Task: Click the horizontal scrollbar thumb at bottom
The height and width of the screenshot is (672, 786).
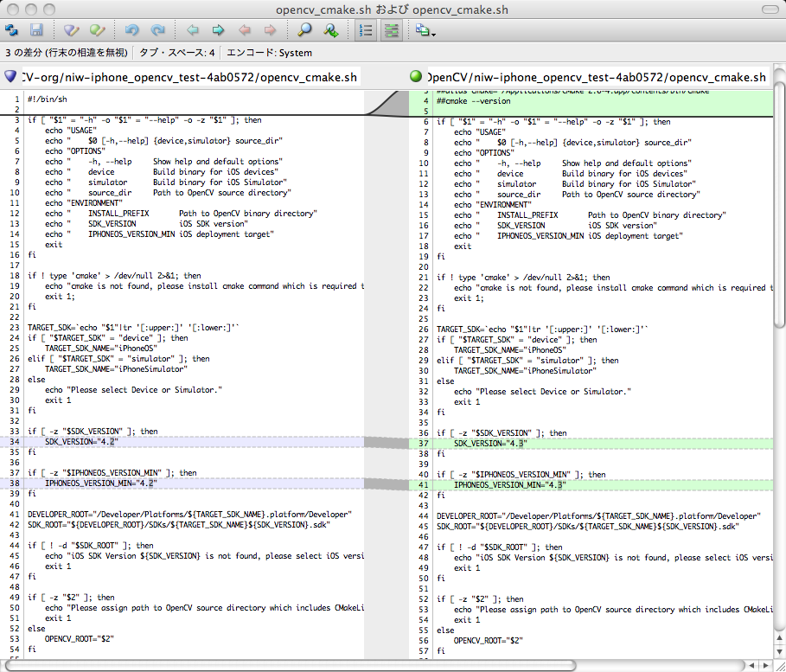Action: [291, 665]
